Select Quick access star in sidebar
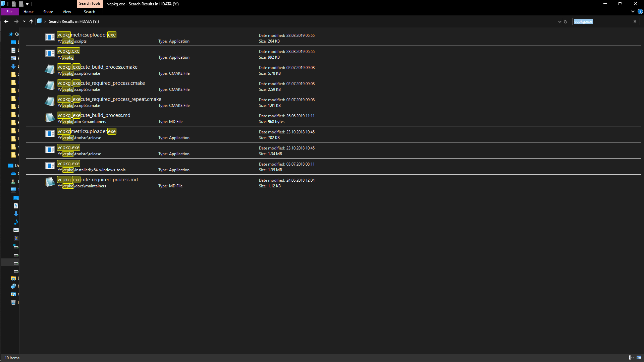The height and width of the screenshot is (362, 644). click(11, 34)
